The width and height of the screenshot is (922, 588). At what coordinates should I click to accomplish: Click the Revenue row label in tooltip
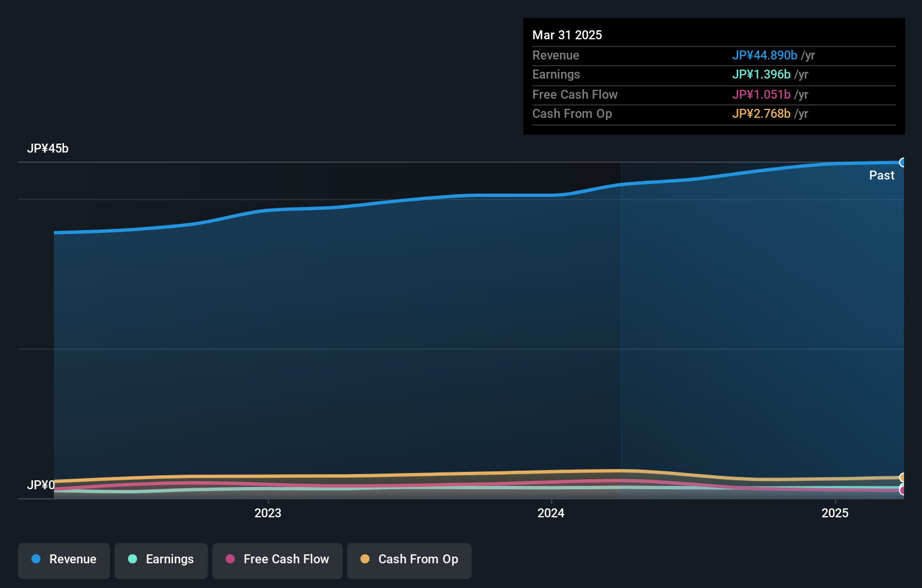click(x=556, y=55)
